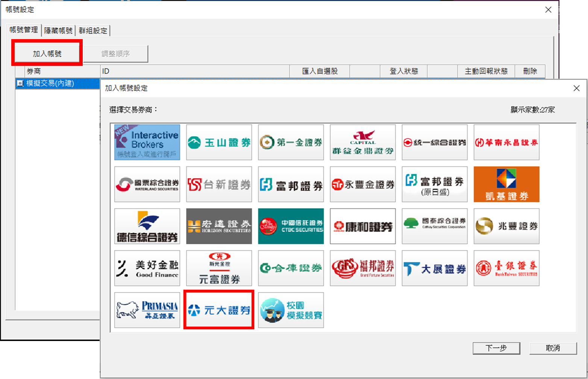This screenshot has width=588, height=379.
Task: Open the 群組設定 tab
Action: coord(93,31)
